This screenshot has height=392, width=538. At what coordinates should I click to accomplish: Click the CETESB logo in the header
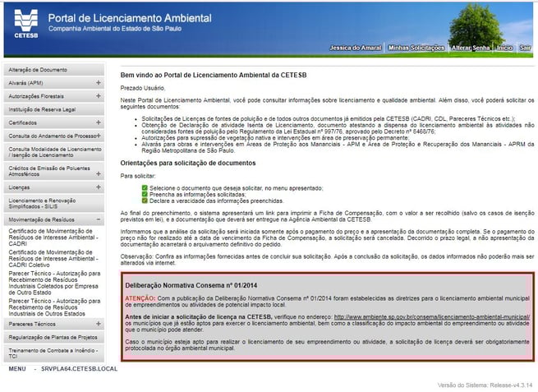coord(26,23)
